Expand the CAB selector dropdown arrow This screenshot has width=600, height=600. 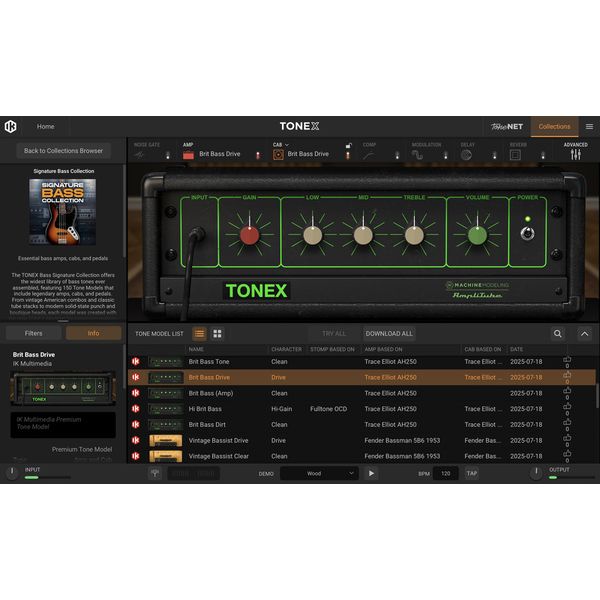[288, 145]
